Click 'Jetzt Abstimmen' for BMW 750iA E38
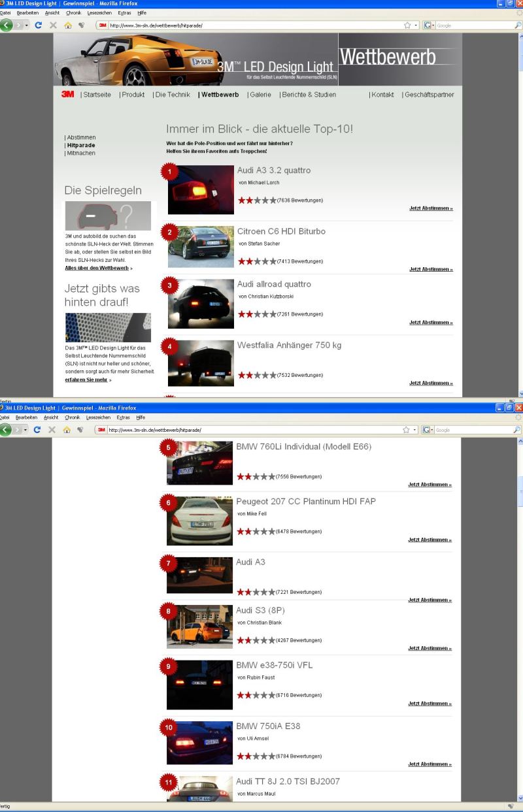 430,764
